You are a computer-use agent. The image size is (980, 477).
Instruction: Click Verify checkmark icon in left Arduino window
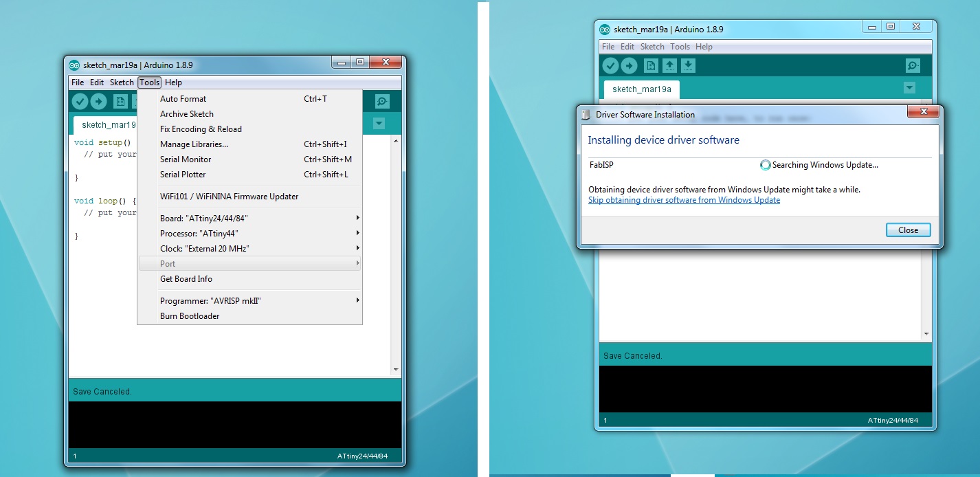click(x=80, y=102)
